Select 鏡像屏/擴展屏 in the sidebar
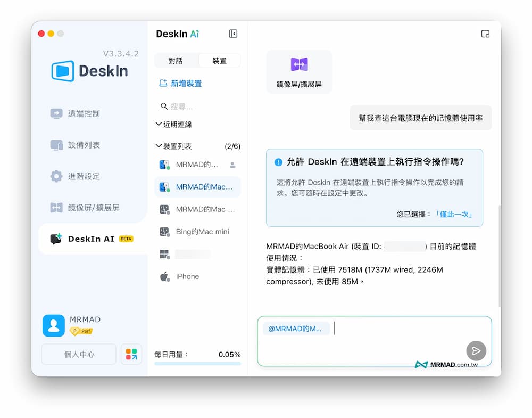 (x=56, y=208)
